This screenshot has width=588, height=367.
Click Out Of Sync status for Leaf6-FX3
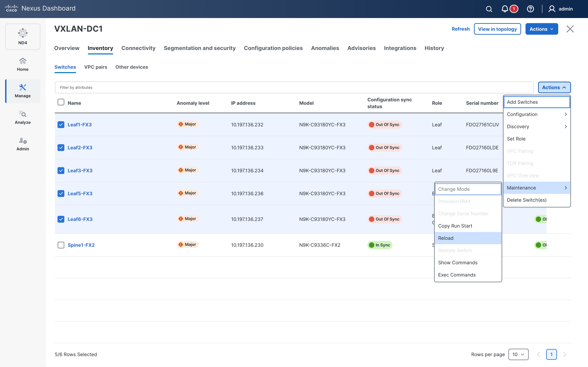pos(384,219)
